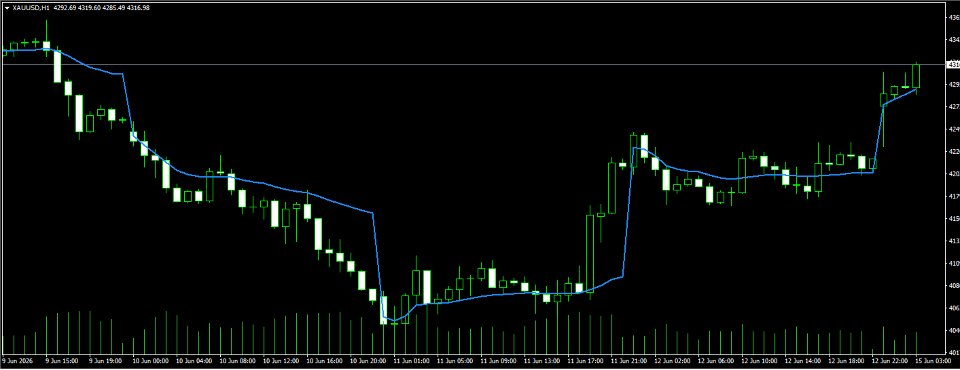Click the highlighted current price label on price axis

click(953, 64)
